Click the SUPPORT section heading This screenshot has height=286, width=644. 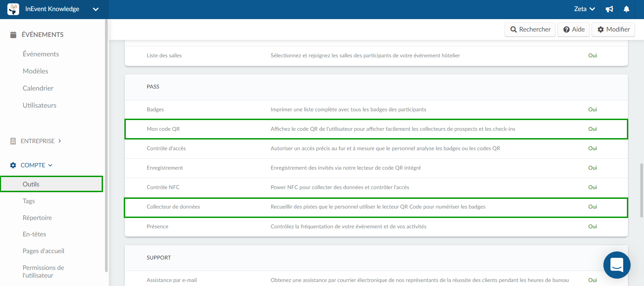coord(159,258)
